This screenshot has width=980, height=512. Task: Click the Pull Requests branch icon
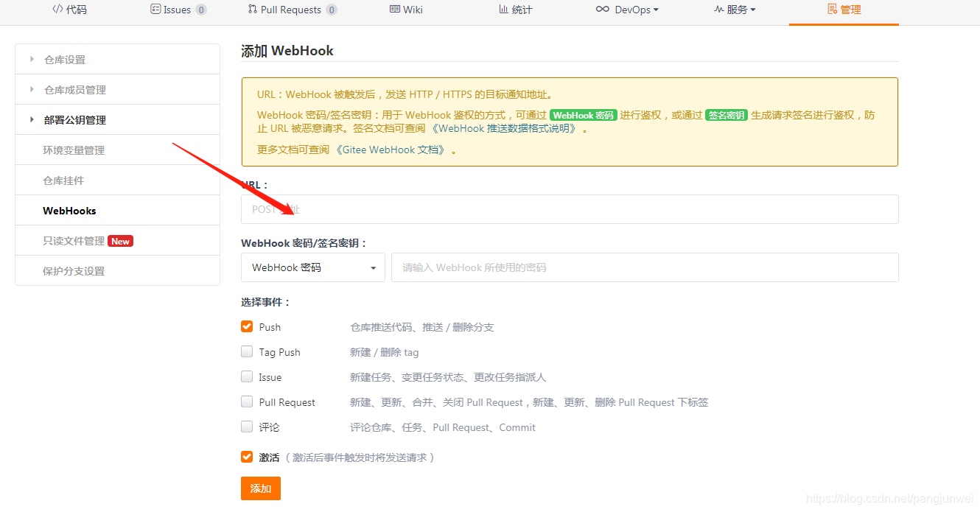pos(253,10)
